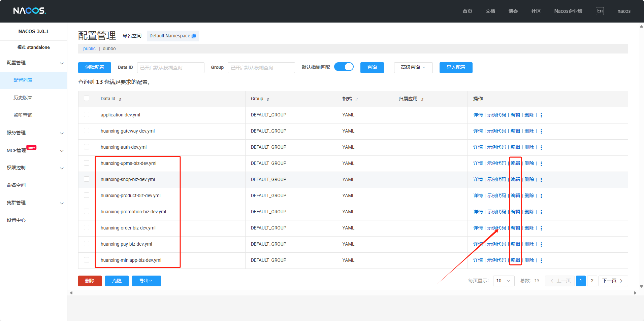Open more actions for application-dev.yml row
Image resolution: width=644 pixels, height=321 pixels.
tap(541, 115)
